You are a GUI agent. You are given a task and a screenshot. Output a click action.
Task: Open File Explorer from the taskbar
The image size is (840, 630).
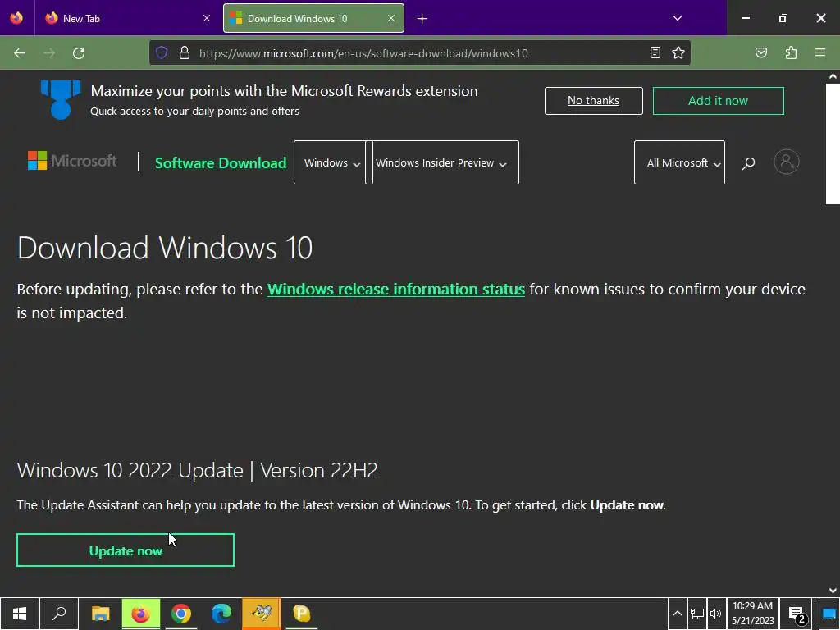click(x=100, y=614)
